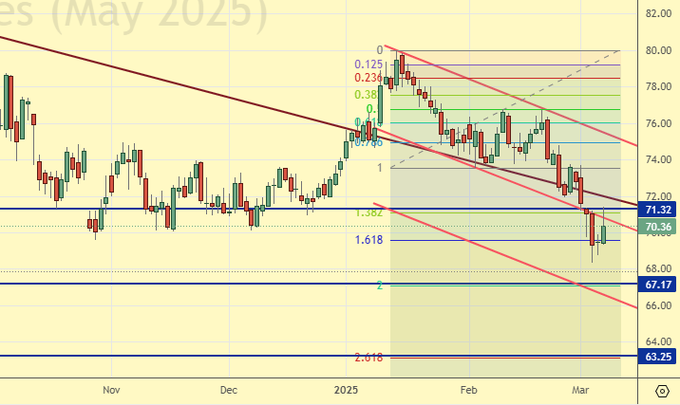Select the 63.25 horizontal level label
This screenshot has height=405, width=680.
click(657, 355)
